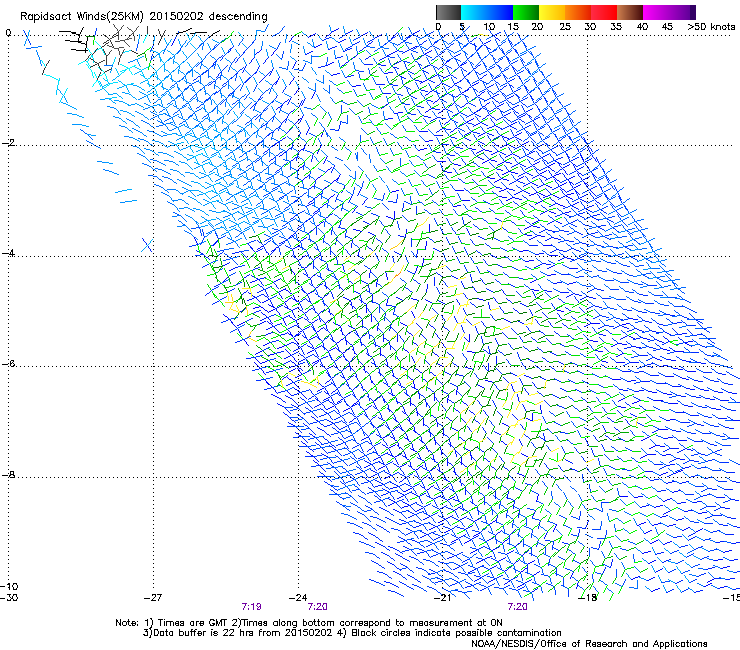Click the '25' legend scale number
The height and width of the screenshot is (650, 740).
click(564, 26)
